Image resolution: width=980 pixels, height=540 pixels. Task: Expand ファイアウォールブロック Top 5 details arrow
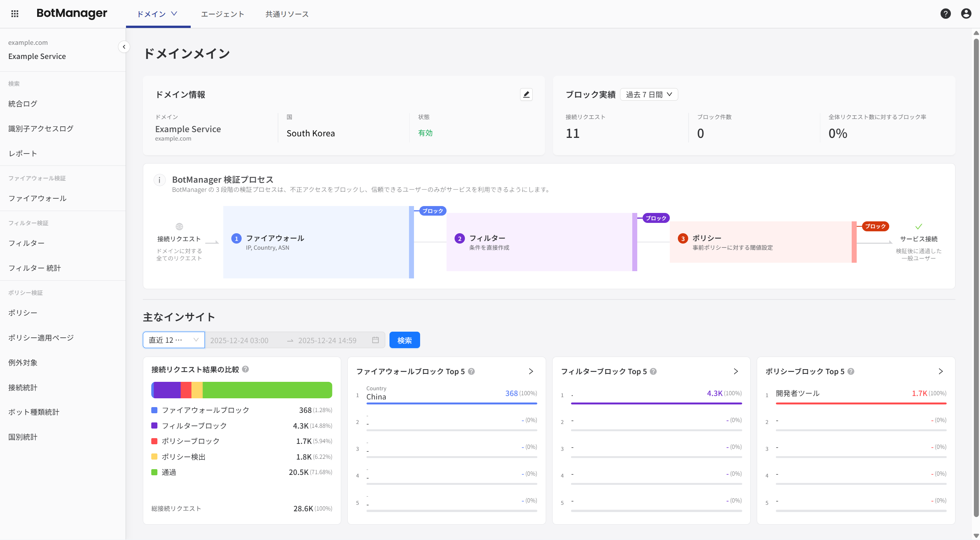tap(531, 371)
